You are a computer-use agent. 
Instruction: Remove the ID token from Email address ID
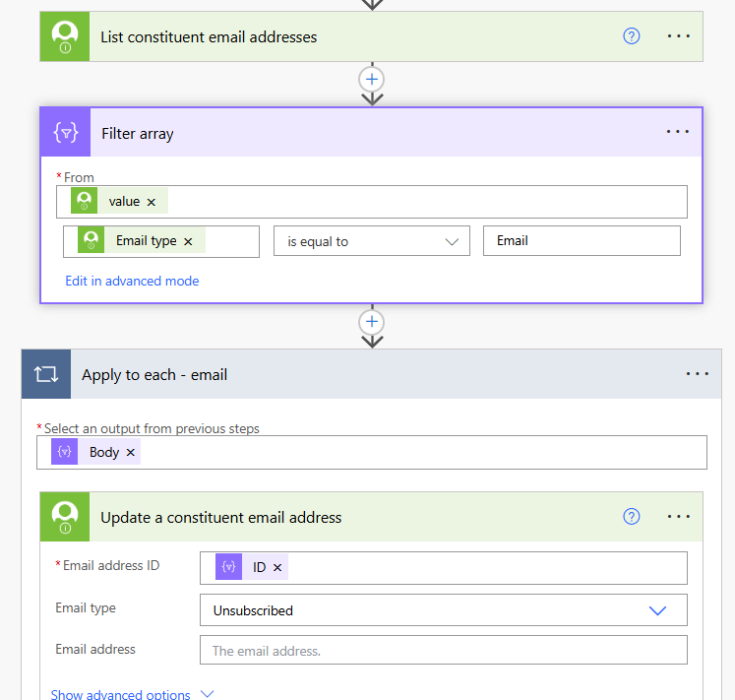(x=277, y=568)
